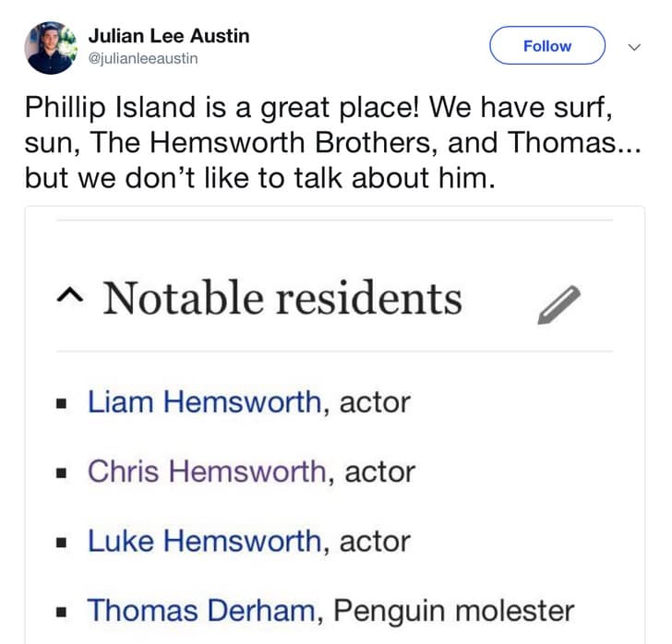Click the word "actor" after Luke Hemsworth
The width and height of the screenshot is (672, 644).
[x=375, y=541]
